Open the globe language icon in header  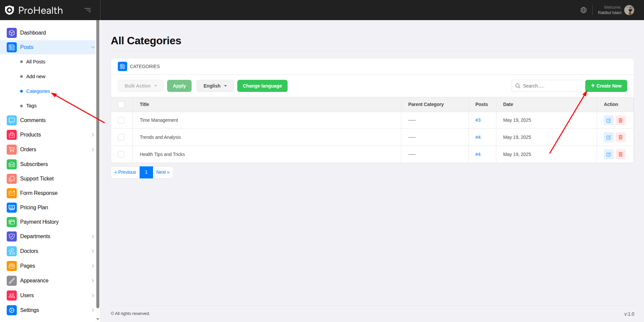point(584,10)
